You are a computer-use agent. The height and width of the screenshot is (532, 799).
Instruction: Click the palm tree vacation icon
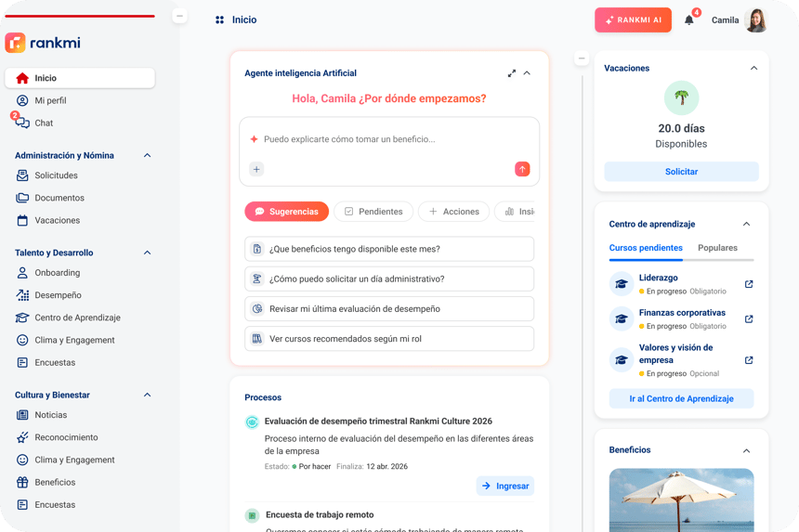(681, 97)
